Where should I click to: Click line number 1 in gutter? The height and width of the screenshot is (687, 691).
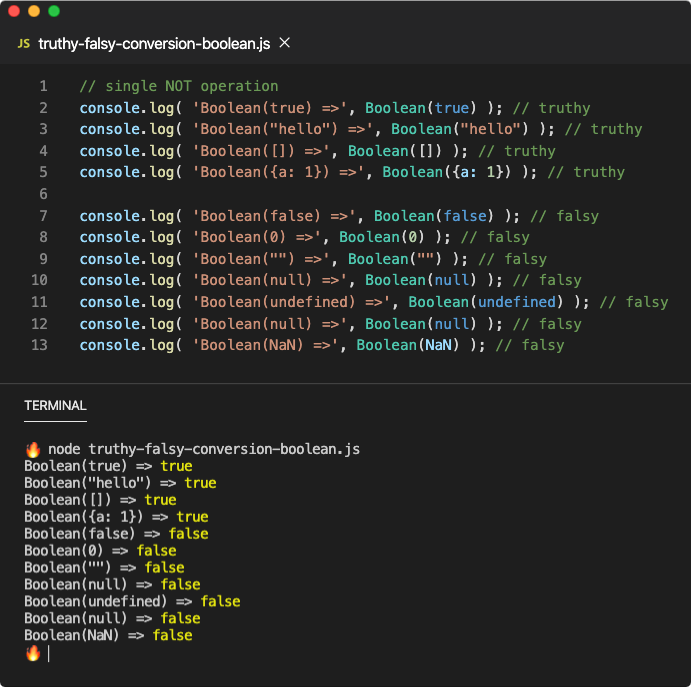pyautogui.click(x=43, y=86)
